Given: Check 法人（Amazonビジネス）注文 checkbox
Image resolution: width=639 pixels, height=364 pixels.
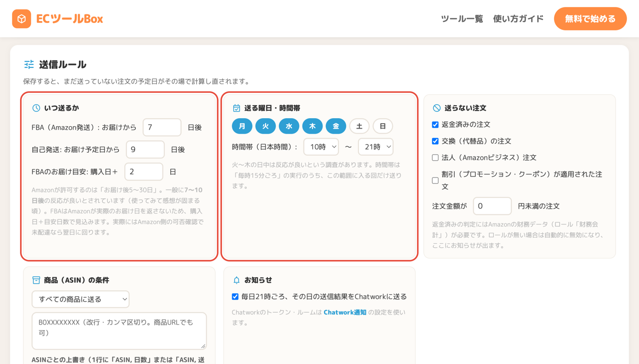Looking at the screenshot, I should (x=435, y=158).
